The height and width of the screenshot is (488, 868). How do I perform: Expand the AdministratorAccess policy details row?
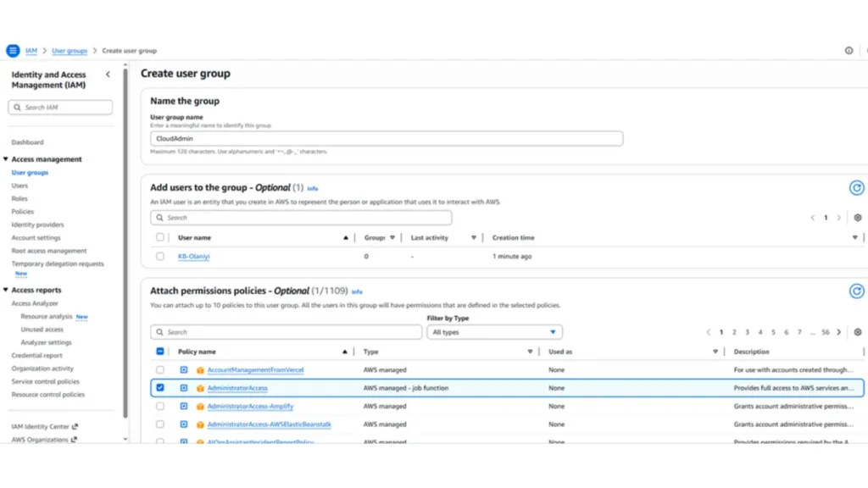183,388
